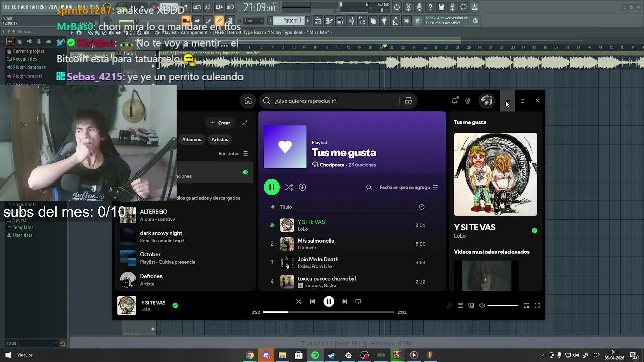Open Spotify connect to device
The width and height of the screenshot is (644, 362).
pos(471,305)
